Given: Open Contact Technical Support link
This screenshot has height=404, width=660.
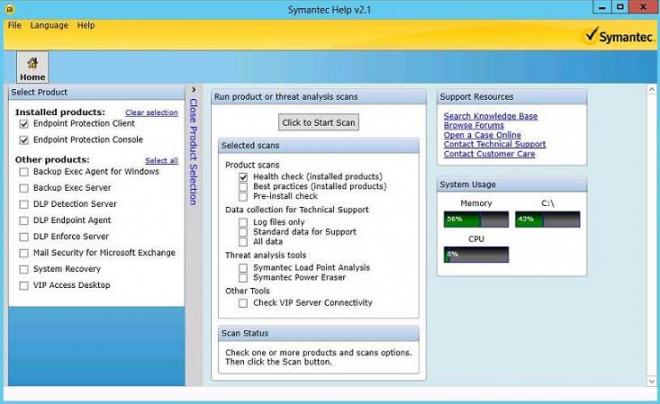Looking at the screenshot, I should click(x=495, y=144).
